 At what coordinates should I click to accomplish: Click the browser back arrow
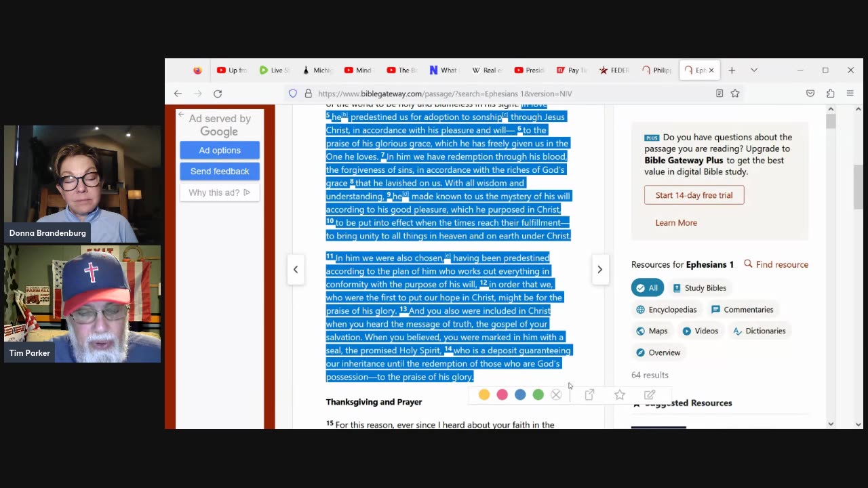coord(178,94)
